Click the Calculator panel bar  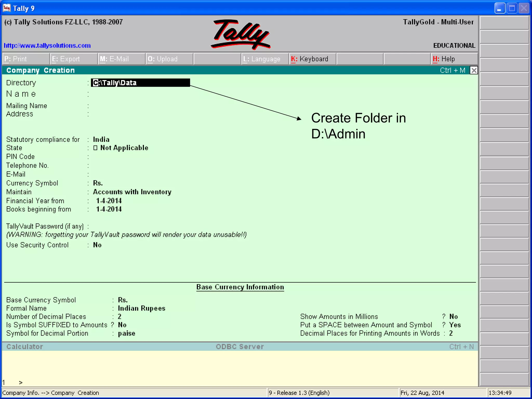click(x=25, y=347)
